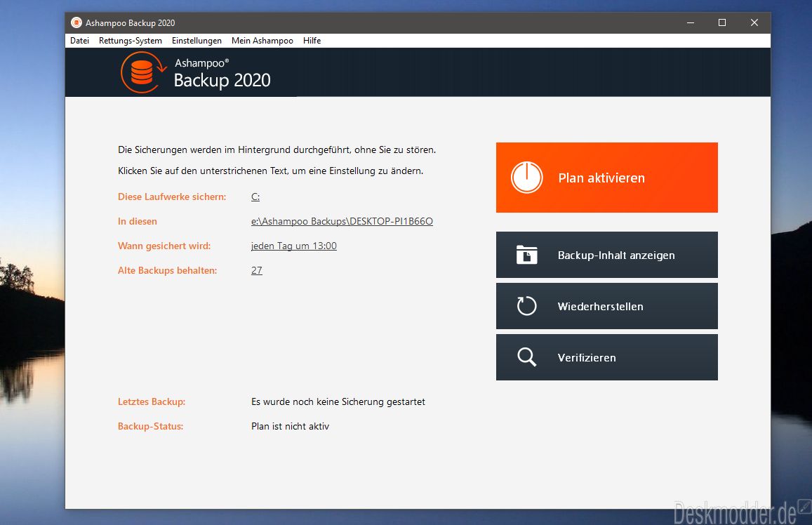Activate the plan with Plan aktivieren label
Screen dimensions: 812x525
pyautogui.click(x=601, y=178)
